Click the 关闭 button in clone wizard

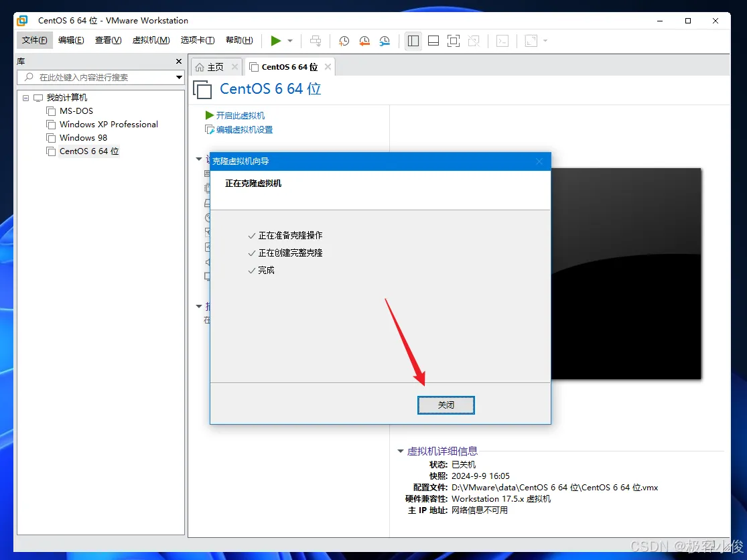(x=446, y=405)
